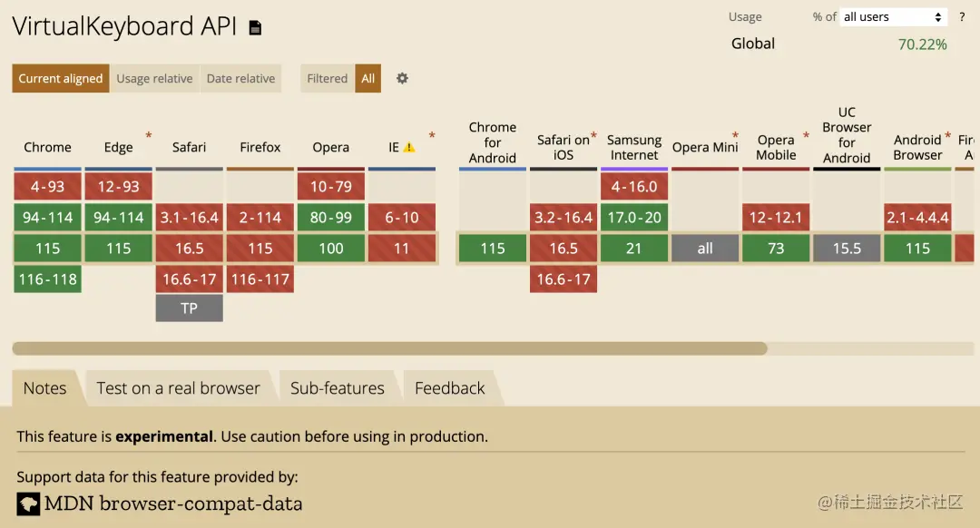Click the UC Browser for Android column header
Viewport: 980px width, 528px height.
point(847,135)
